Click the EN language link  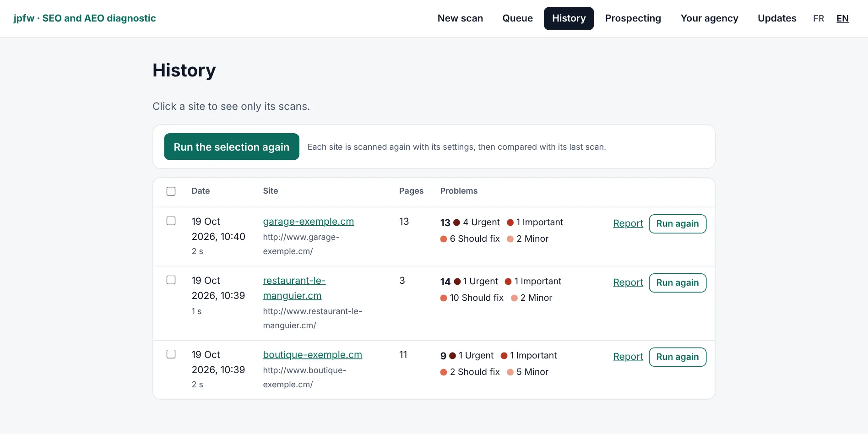click(842, 18)
